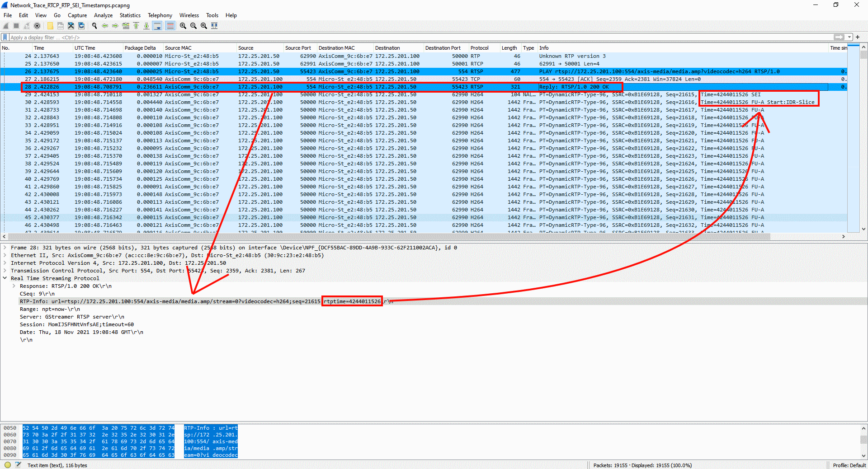Select the Range: npt=now- line
This screenshot has height=469, width=868.
click(x=50, y=309)
